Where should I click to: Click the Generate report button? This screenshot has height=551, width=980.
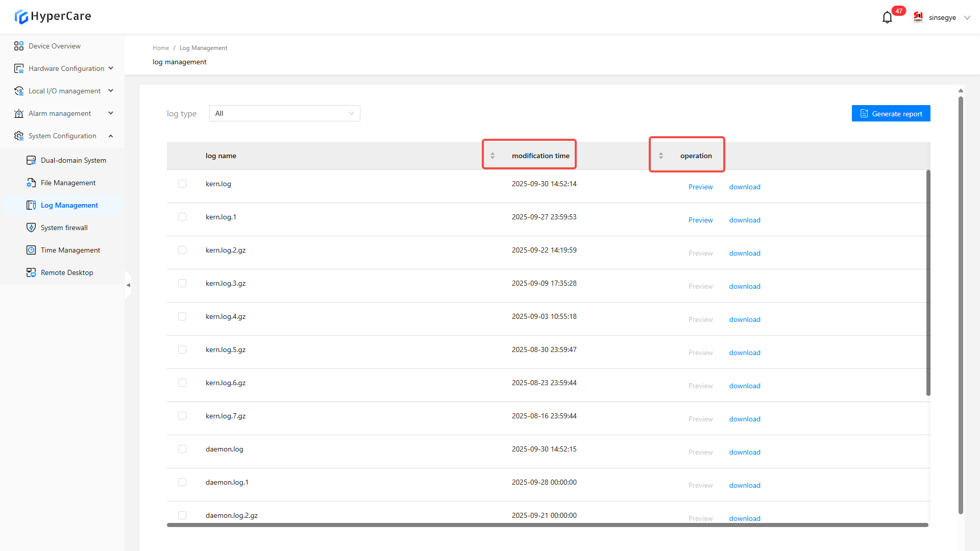(891, 113)
